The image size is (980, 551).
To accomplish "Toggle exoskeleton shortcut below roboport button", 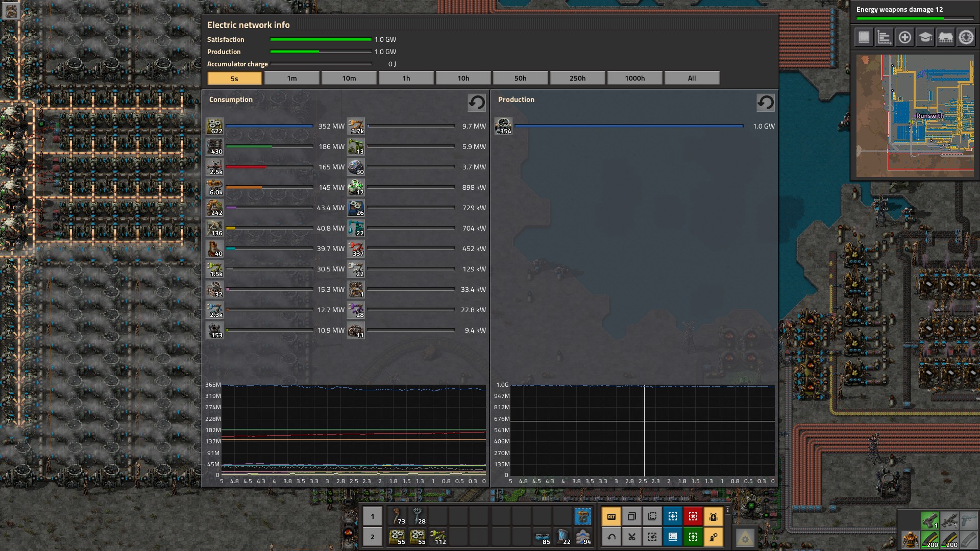I will pyautogui.click(x=713, y=537).
